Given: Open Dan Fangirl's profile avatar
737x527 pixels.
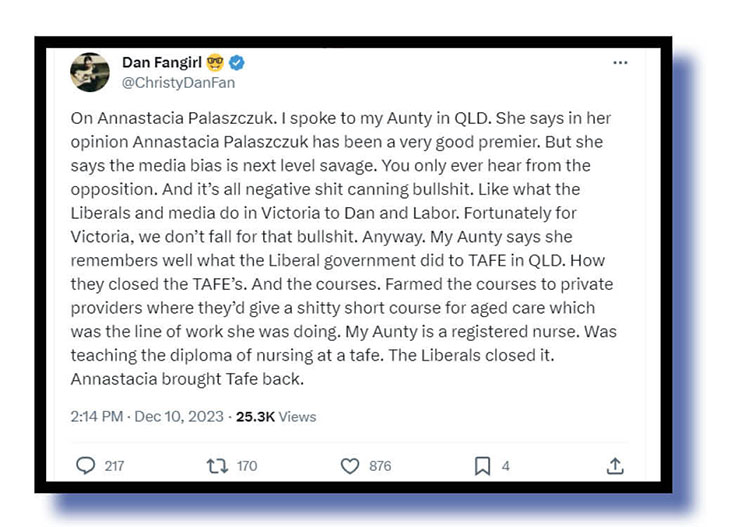Looking at the screenshot, I should point(90,72).
